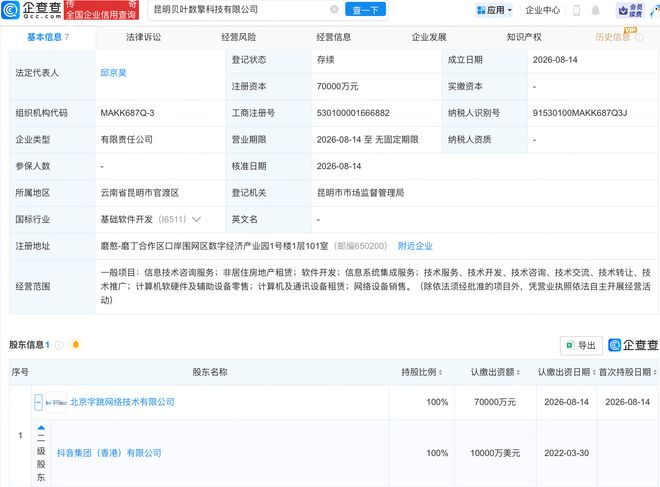
Task: Click tax ID 91530100MAKK687Q3J
Action: pyautogui.click(x=580, y=113)
